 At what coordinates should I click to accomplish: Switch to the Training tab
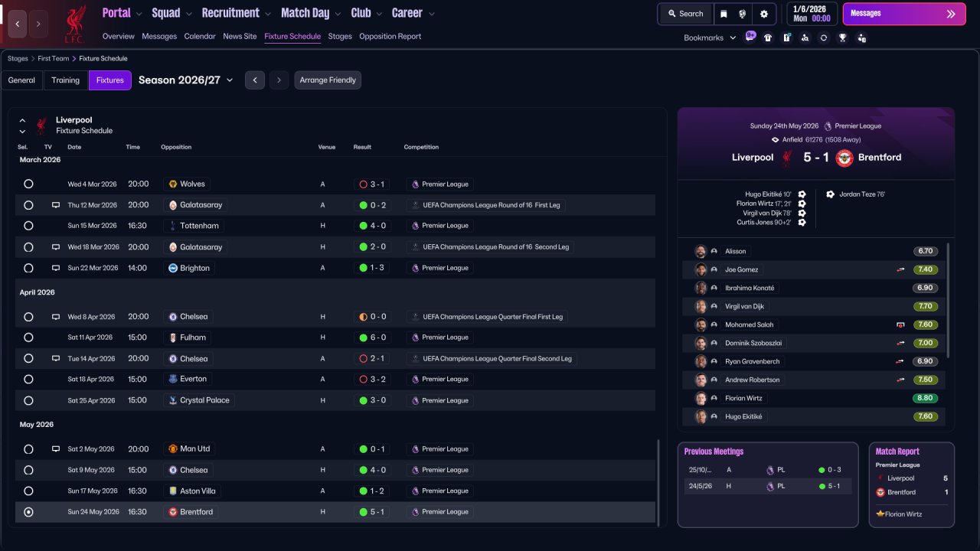(x=66, y=80)
